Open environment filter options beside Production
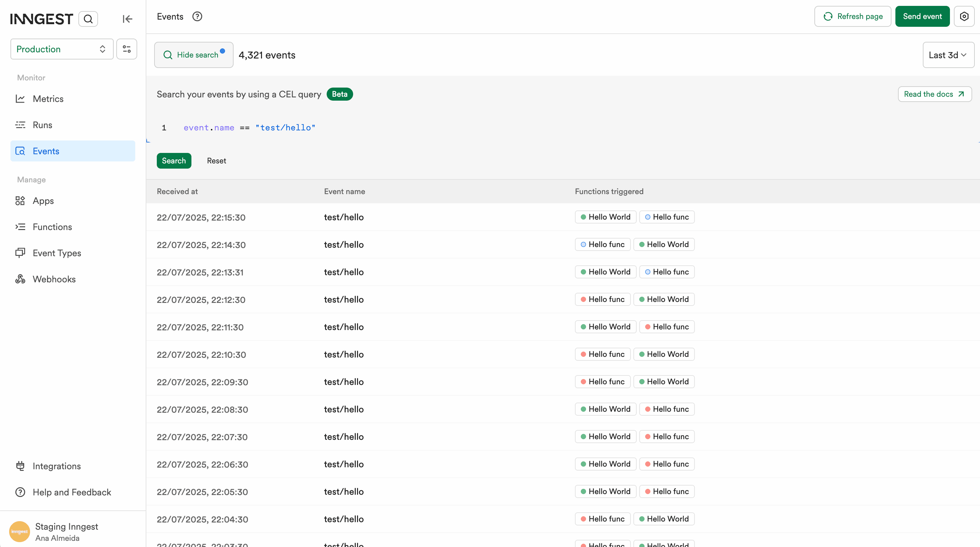Viewport: 980px width, 547px height. point(126,49)
